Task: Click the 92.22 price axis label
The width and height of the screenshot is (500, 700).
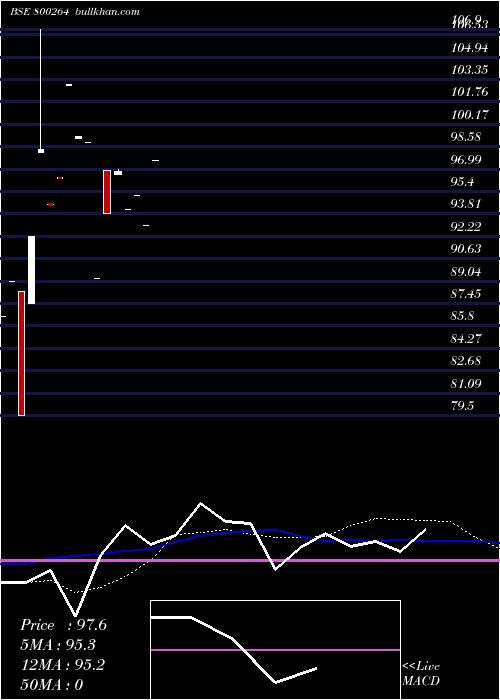Action: [x=466, y=227]
